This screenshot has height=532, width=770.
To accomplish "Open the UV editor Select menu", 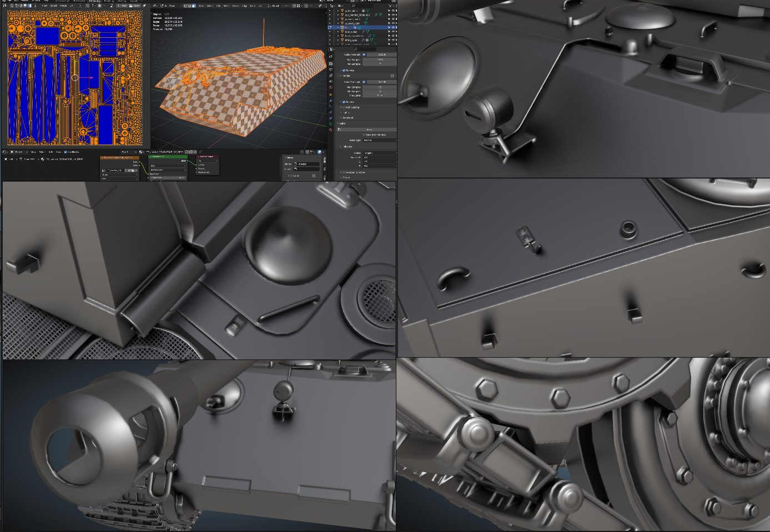I will (x=54, y=6).
